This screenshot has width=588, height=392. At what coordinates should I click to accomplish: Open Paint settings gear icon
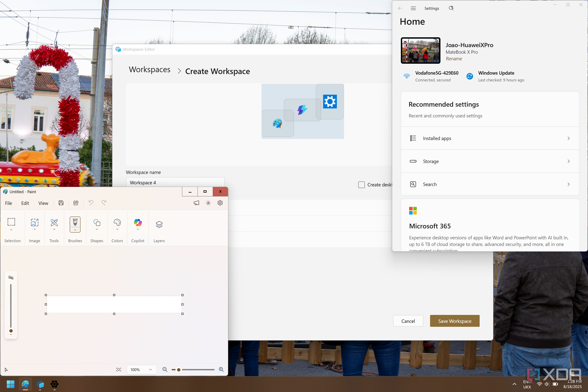(x=220, y=203)
